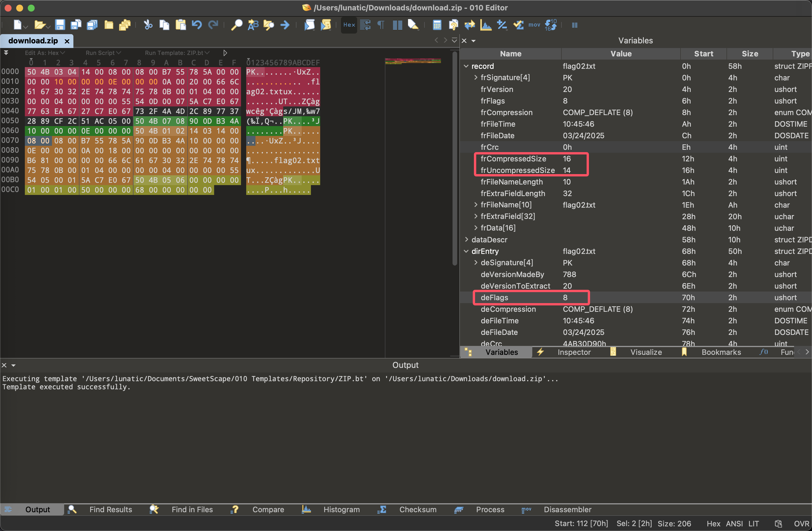Open the Replace (A to B) tool
This screenshot has height=531, width=812.
click(253, 25)
